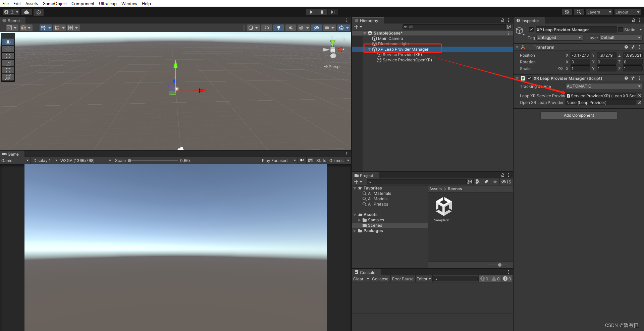The height and width of the screenshot is (331, 644).
Task: Toggle grid snapping icon in Scene
Action: click(57, 28)
